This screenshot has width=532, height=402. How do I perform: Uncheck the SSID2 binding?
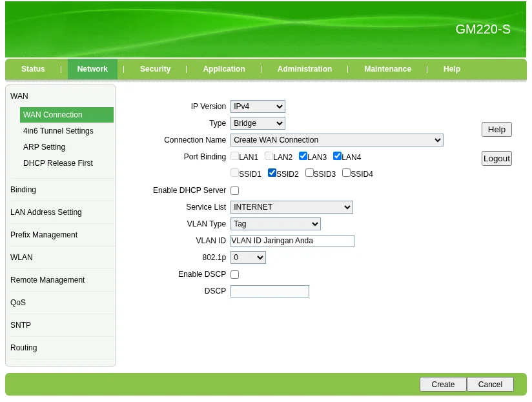(x=272, y=172)
